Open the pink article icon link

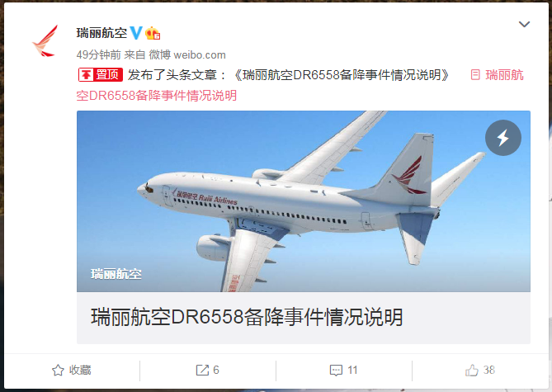(475, 74)
